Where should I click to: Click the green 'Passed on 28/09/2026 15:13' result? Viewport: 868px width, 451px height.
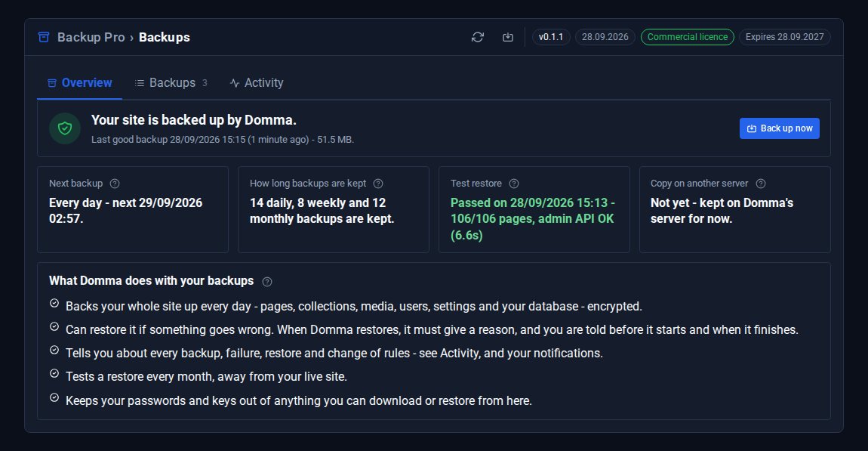click(x=533, y=219)
